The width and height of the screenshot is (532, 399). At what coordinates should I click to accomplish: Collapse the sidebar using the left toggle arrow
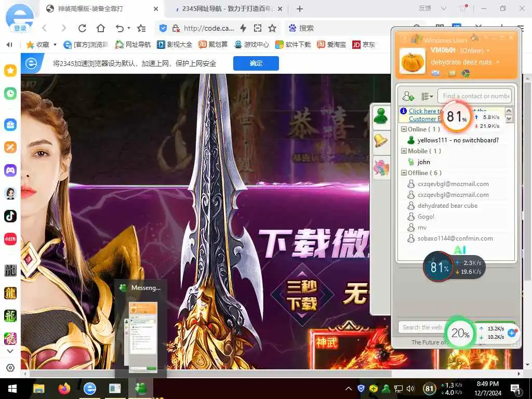[9, 45]
